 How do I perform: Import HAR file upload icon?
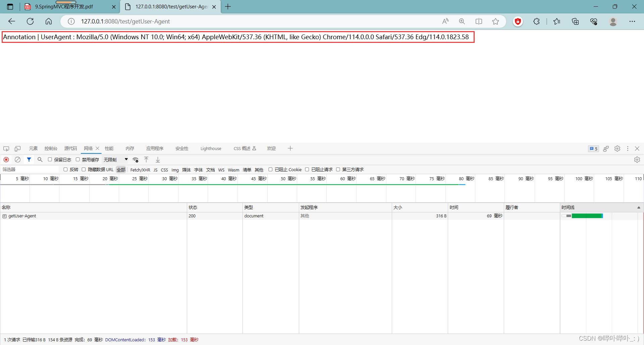[146, 159]
